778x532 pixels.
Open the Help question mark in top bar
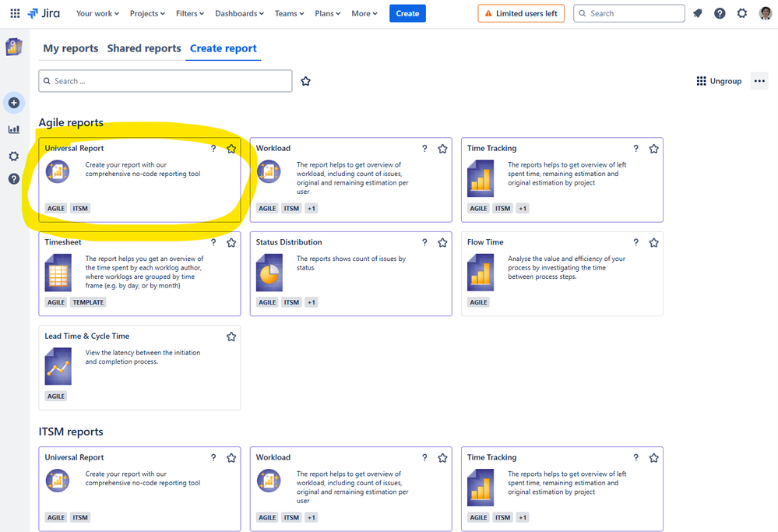tap(720, 13)
